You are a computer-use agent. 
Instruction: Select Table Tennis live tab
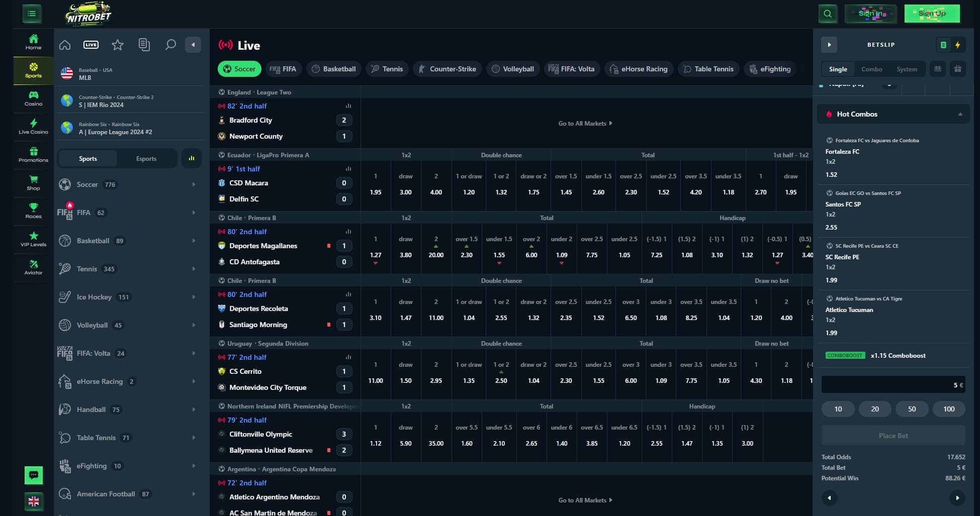708,69
